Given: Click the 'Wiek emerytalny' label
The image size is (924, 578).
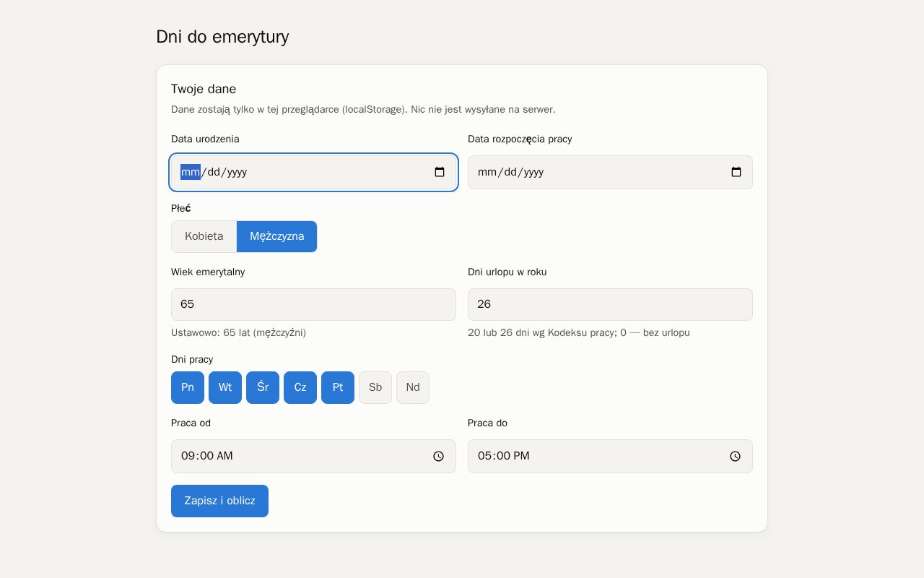Looking at the screenshot, I should tap(208, 272).
